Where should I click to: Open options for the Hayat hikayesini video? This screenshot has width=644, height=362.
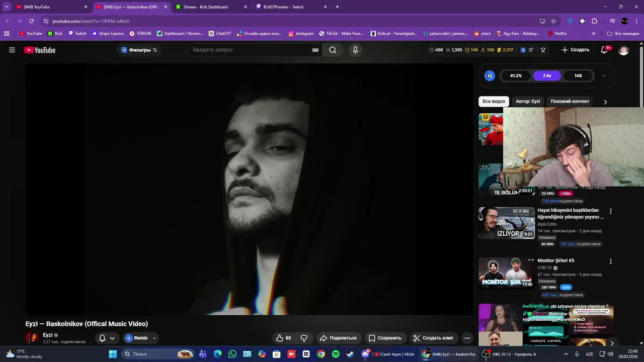click(x=611, y=211)
